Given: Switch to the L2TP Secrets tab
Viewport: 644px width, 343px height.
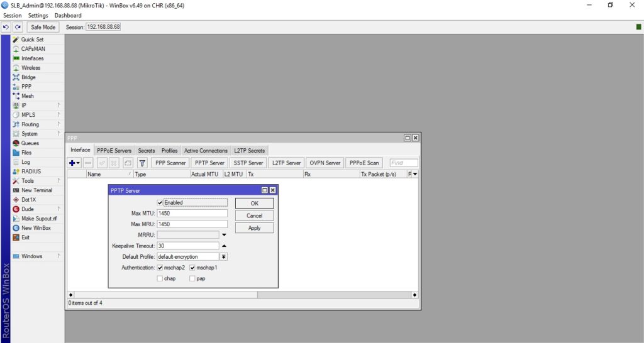Looking at the screenshot, I should [x=250, y=151].
